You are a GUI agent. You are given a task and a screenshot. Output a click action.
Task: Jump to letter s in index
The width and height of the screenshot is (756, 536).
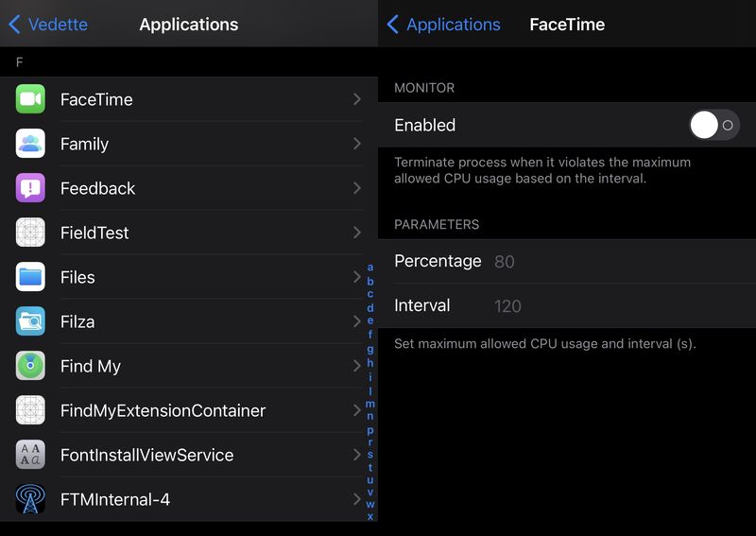[x=370, y=455]
